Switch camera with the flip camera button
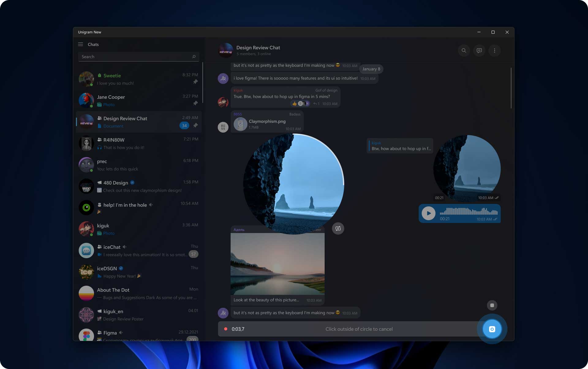 pos(338,228)
